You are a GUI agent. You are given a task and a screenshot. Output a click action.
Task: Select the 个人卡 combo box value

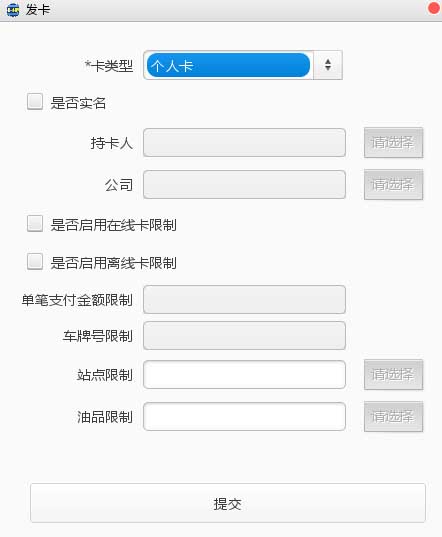pos(228,65)
